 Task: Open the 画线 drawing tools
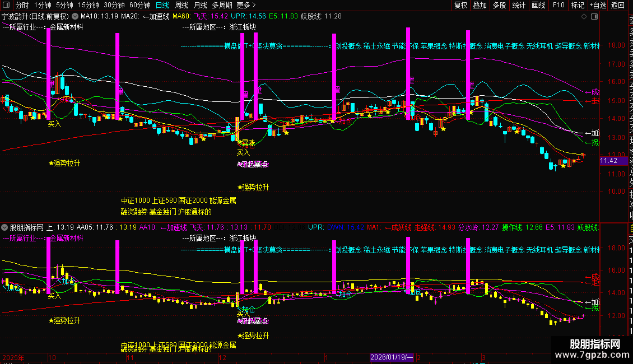click(538, 5)
